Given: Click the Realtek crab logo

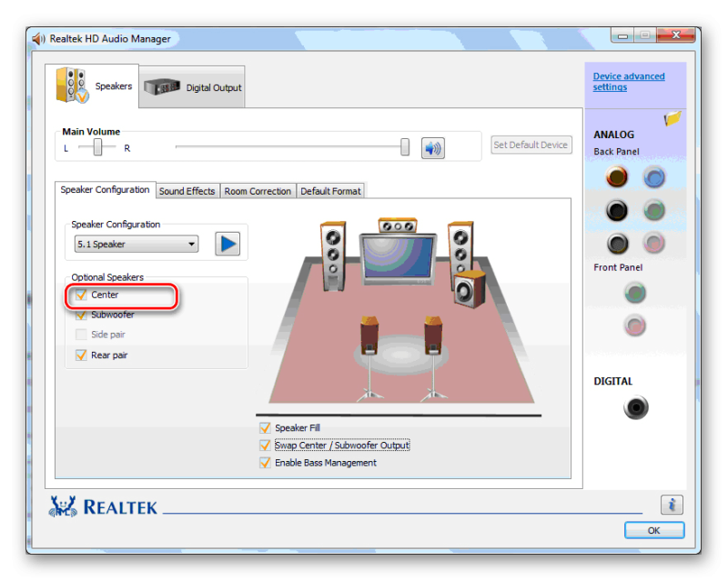Looking at the screenshot, I should coord(63,506).
